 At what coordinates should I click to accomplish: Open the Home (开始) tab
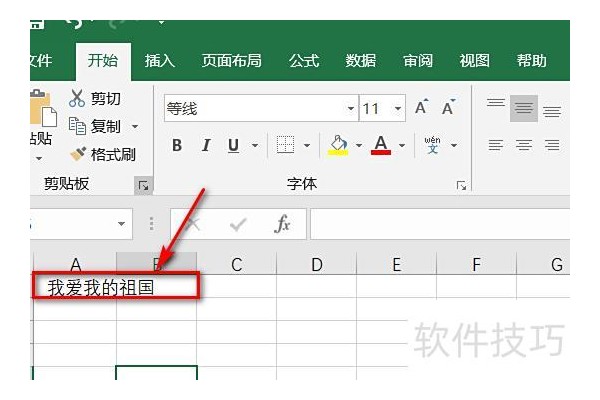tap(103, 61)
